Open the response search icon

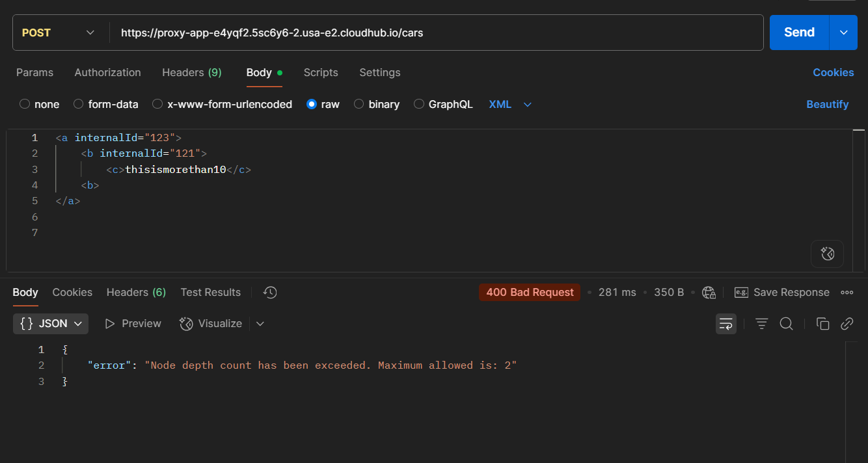[x=787, y=323]
